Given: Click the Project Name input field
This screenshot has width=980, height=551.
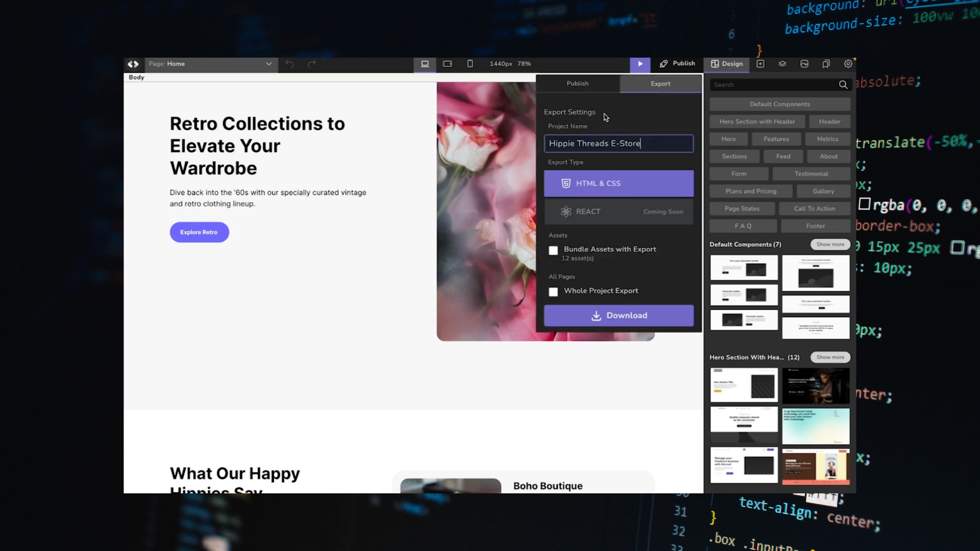Looking at the screenshot, I should coord(619,143).
